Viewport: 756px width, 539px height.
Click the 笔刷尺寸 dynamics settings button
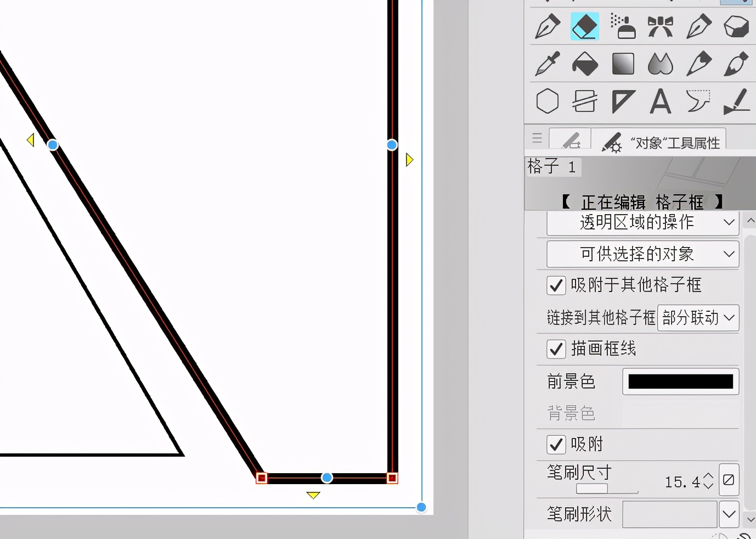click(729, 480)
